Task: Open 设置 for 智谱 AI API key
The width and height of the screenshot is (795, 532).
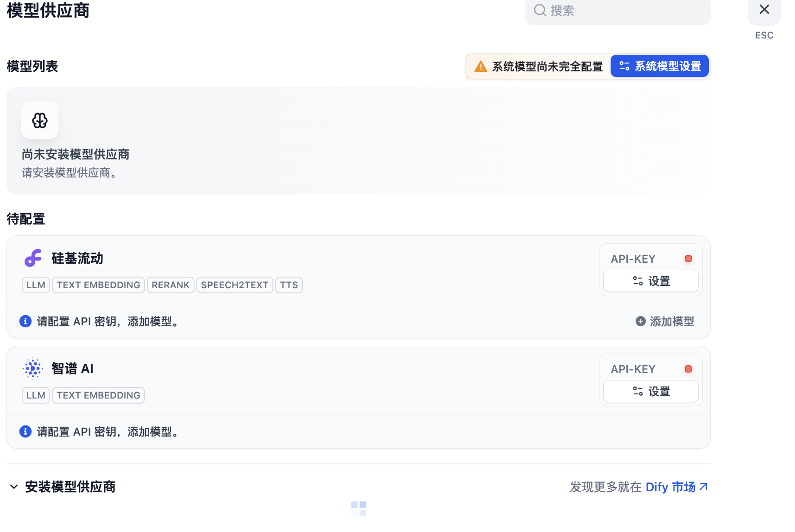Action: [x=651, y=392]
